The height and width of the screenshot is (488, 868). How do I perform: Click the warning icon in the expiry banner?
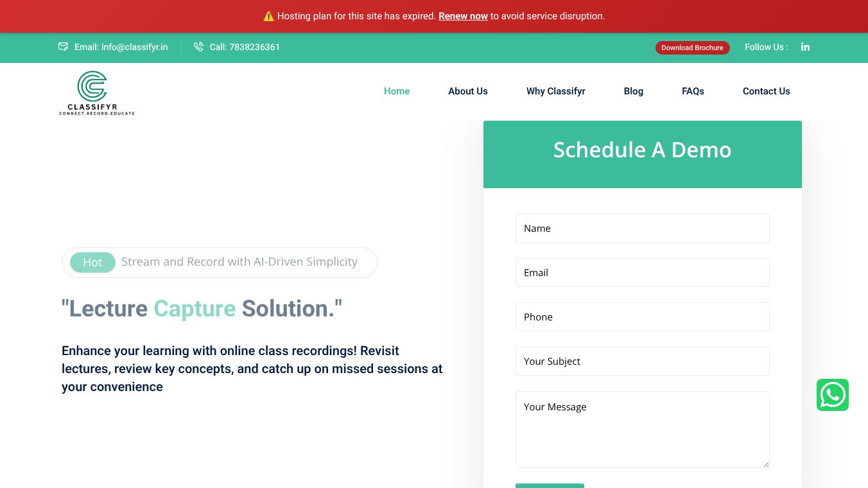(x=268, y=16)
